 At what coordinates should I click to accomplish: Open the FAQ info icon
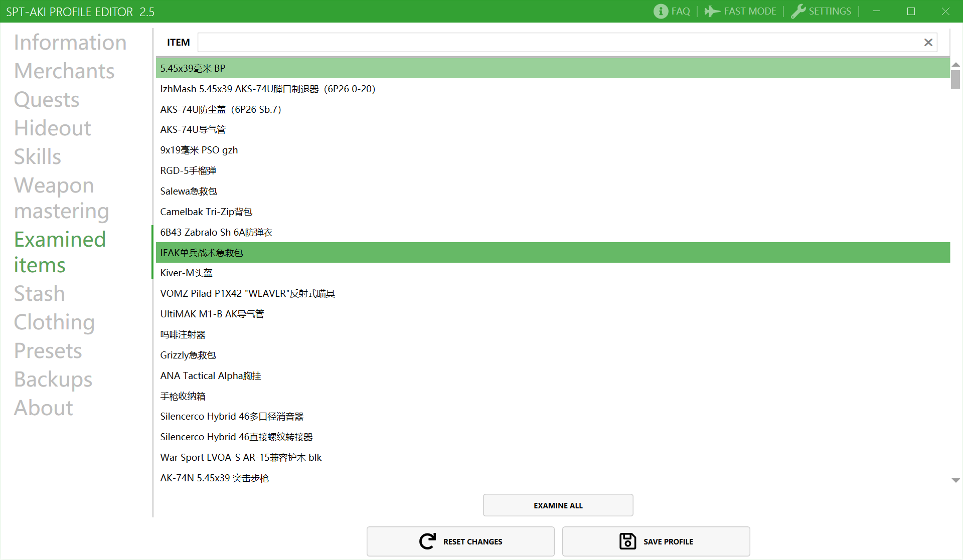[x=661, y=11]
